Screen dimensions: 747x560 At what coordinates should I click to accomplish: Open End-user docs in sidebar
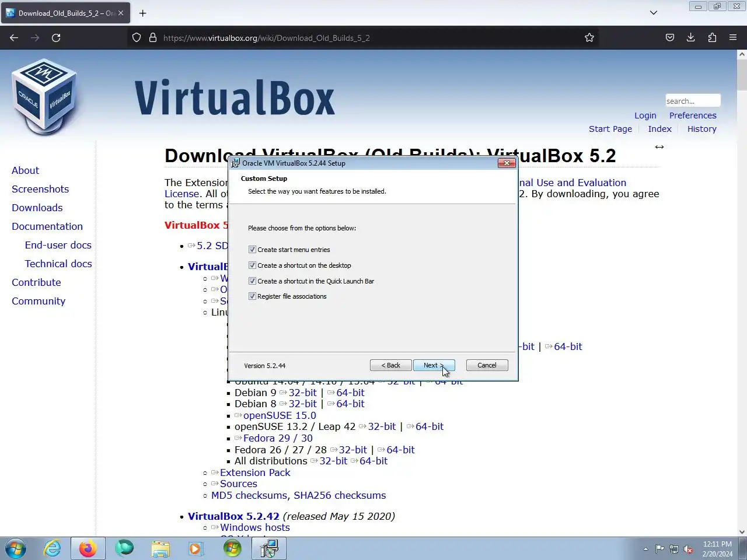tap(58, 245)
